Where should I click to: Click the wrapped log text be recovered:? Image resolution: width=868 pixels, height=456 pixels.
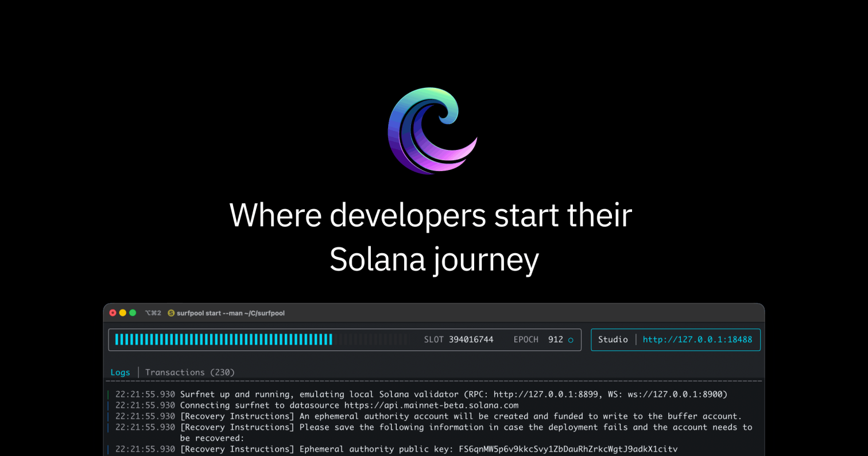(x=212, y=438)
